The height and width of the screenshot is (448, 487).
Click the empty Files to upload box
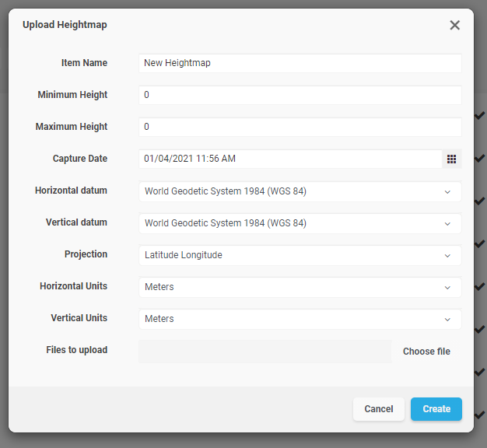265,352
